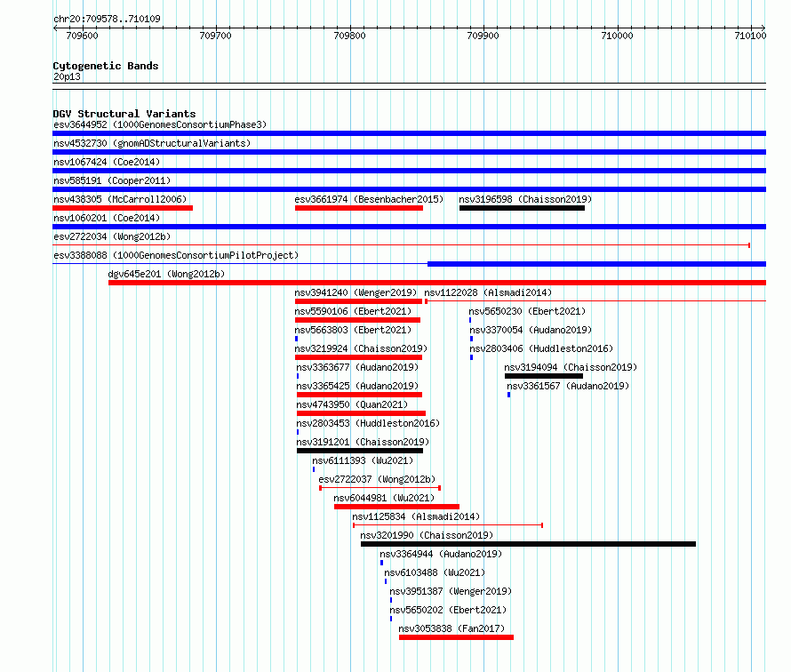
Task: Select the dgv645e201 (Wong2012b) label
Action: (166, 274)
